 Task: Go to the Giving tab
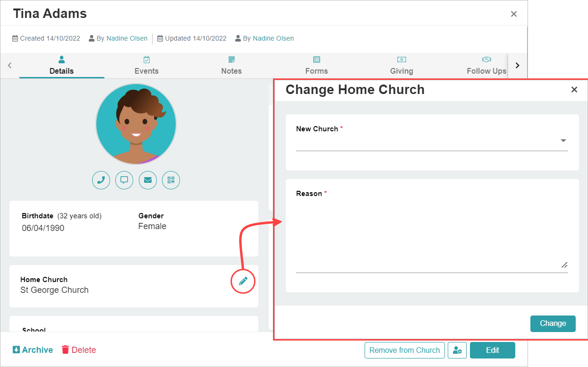[x=401, y=66]
